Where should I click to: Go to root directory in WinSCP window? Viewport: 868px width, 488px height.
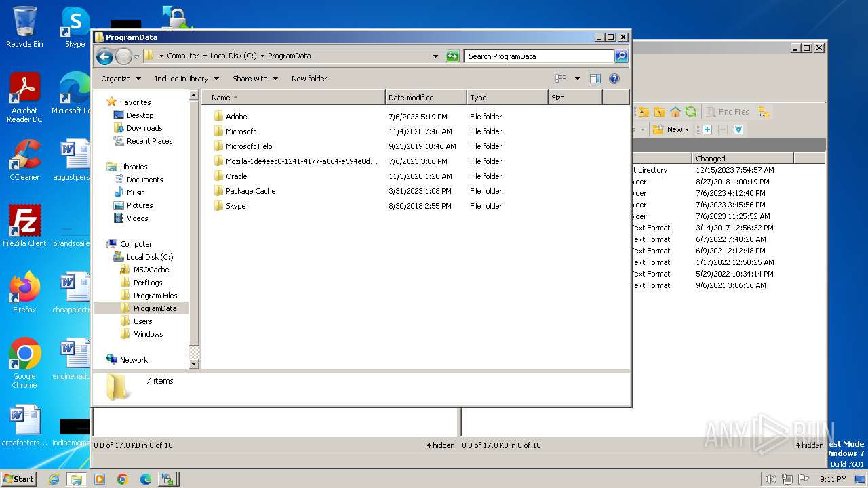pos(659,112)
